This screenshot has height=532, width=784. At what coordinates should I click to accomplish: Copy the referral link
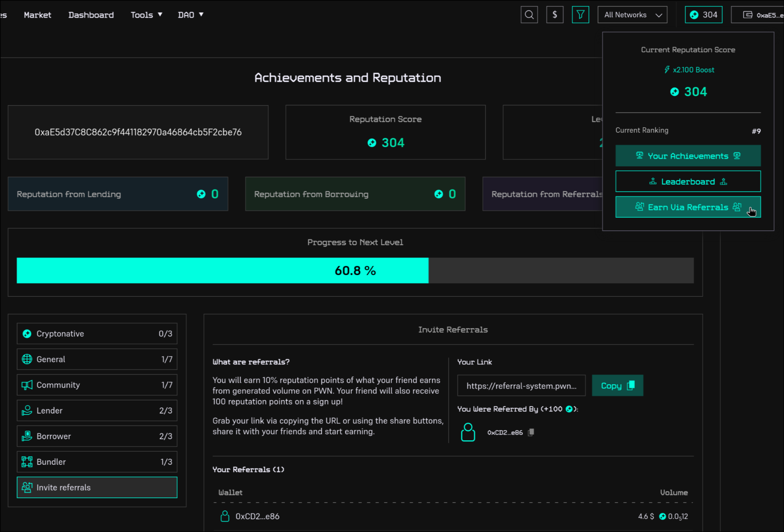(617, 386)
